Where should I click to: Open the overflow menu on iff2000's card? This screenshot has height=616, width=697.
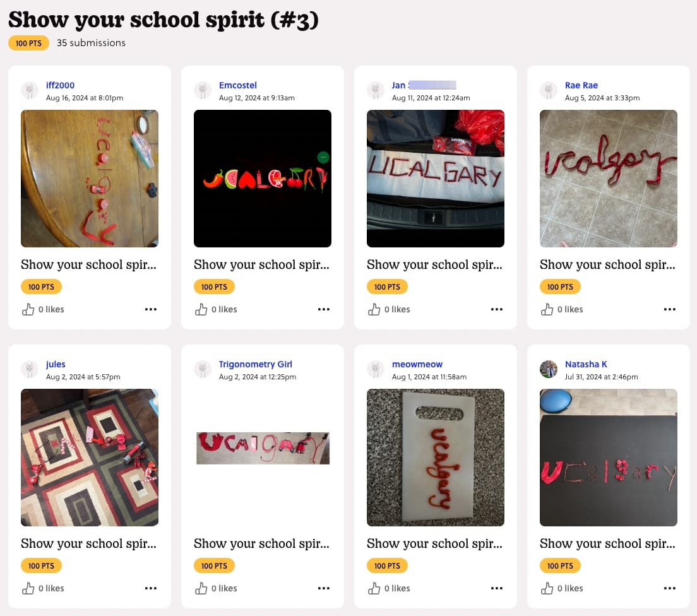coord(151,309)
